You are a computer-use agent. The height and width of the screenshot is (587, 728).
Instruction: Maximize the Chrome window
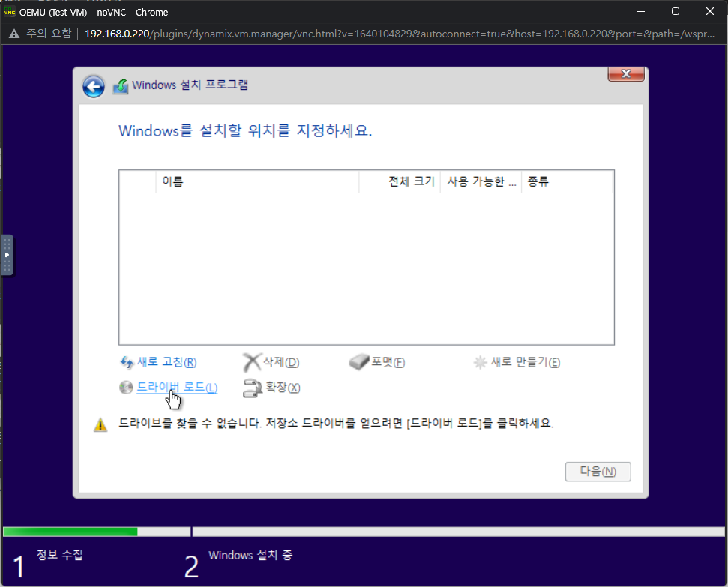click(675, 11)
